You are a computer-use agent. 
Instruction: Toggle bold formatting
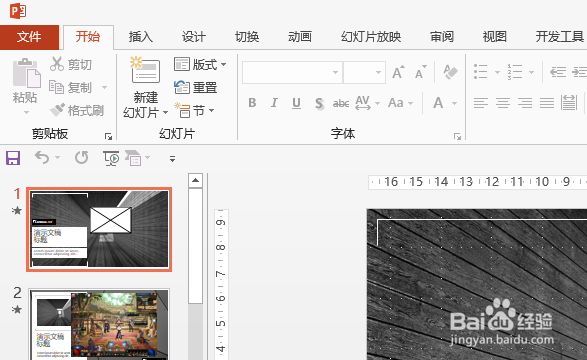252,103
